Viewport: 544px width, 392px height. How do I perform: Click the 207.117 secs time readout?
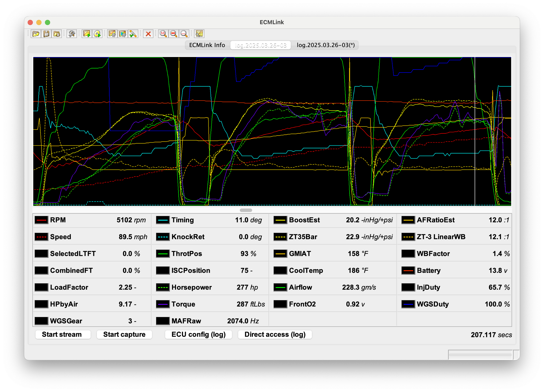pos(491,335)
